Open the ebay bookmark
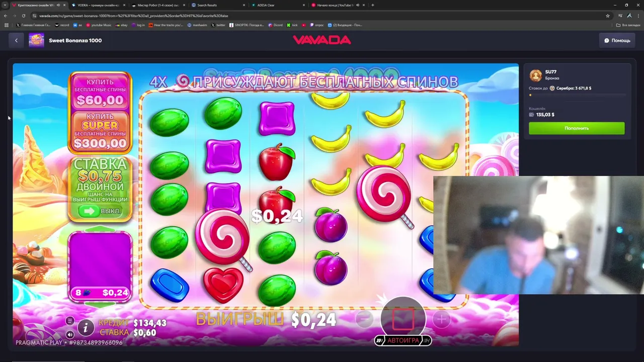 click(x=122, y=25)
